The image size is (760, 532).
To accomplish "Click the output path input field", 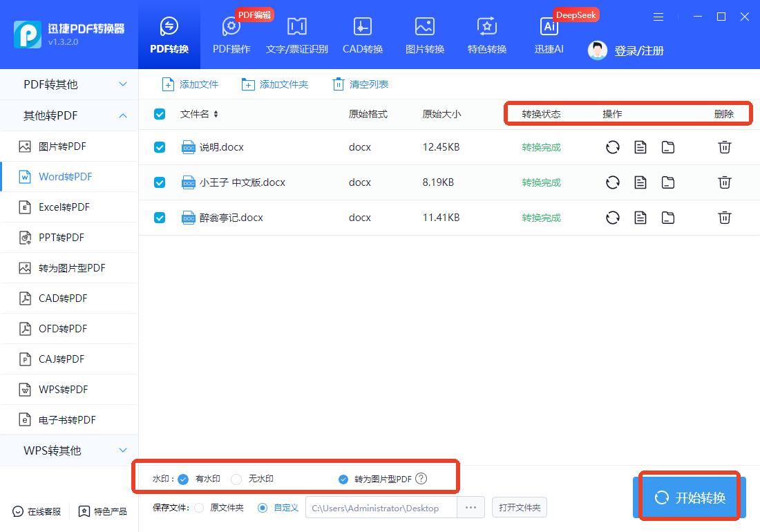I will [380, 507].
